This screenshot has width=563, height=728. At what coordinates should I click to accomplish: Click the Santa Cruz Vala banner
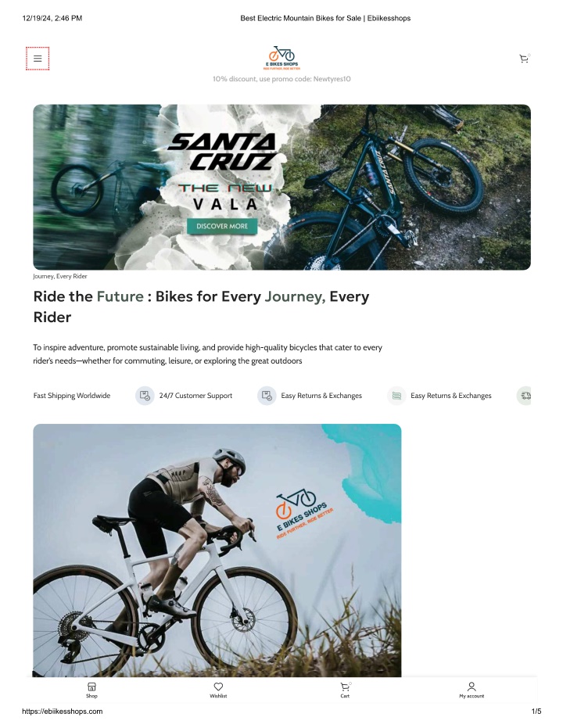click(x=281, y=187)
